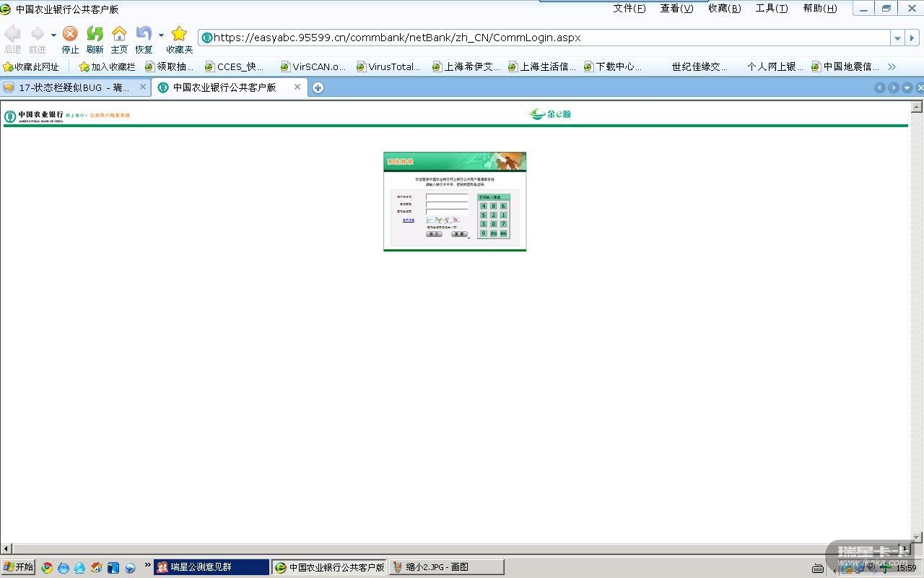
Task: Open the VirusTotal... bookmark
Action: [x=389, y=66]
